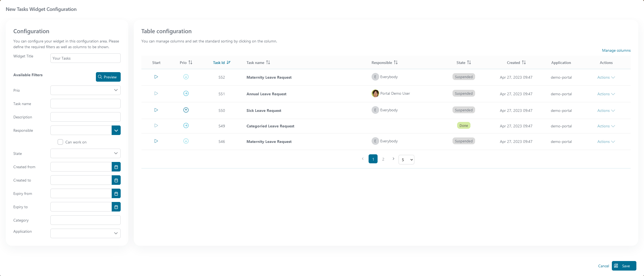
Task: Start task 551 with play icon
Action: [x=156, y=93]
